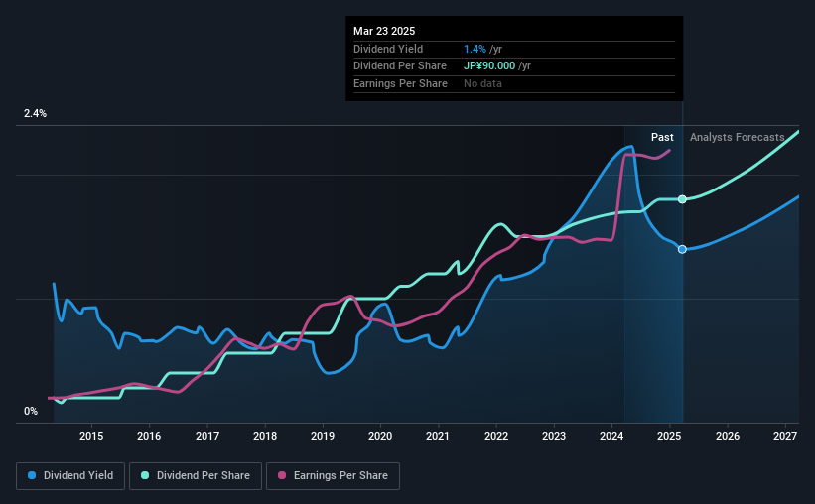The height and width of the screenshot is (504, 815).
Task: Click the 2016 x-axis label
Action: (149, 436)
